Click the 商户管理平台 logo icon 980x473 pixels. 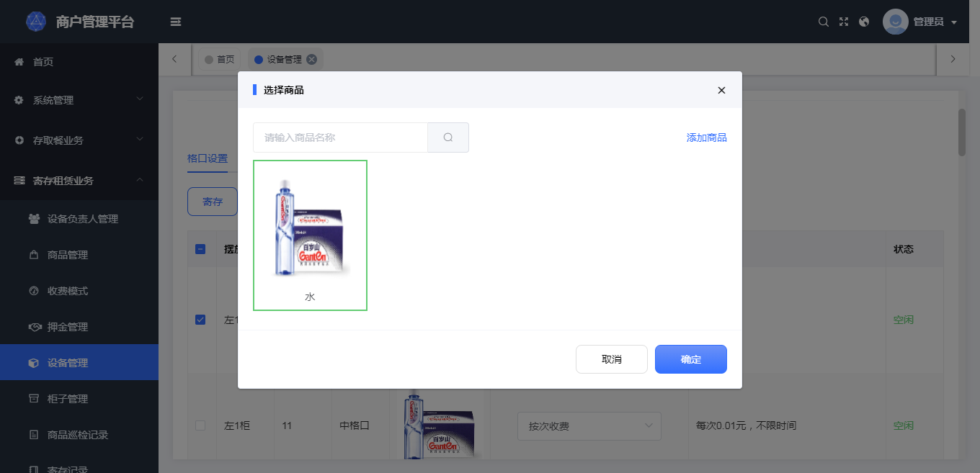(35, 22)
